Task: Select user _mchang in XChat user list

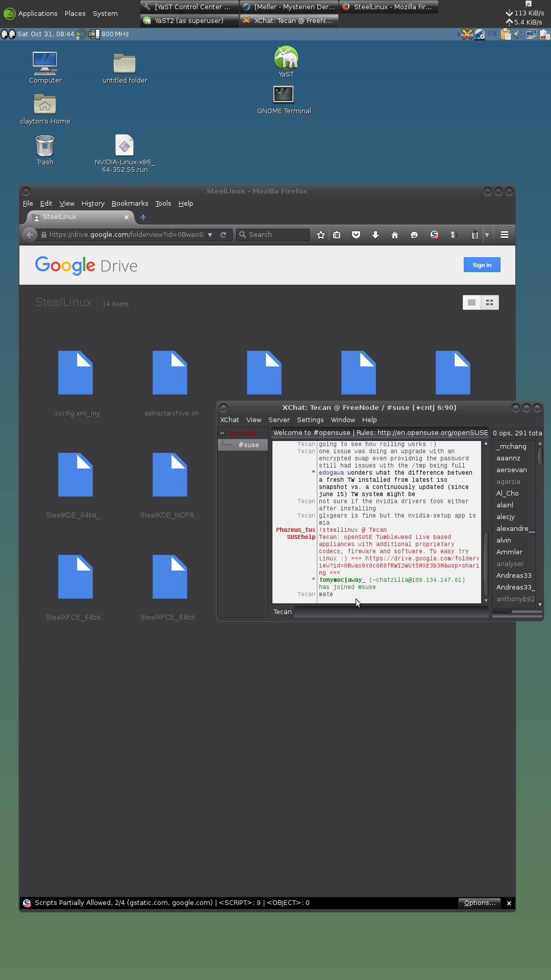Action: 511,447
